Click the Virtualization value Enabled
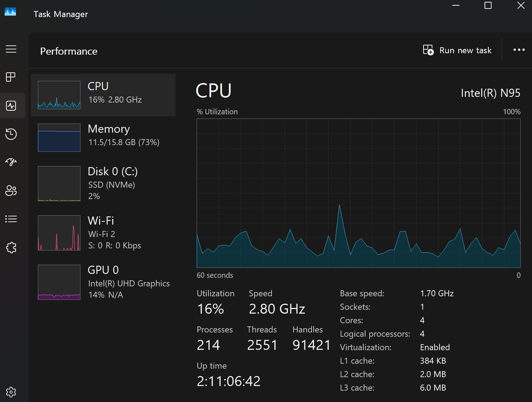Screen dimensions: 532x402 coord(435,347)
